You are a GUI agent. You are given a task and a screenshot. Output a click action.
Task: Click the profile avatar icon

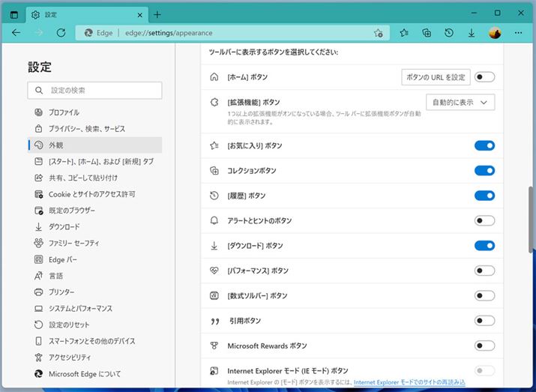tap(495, 33)
